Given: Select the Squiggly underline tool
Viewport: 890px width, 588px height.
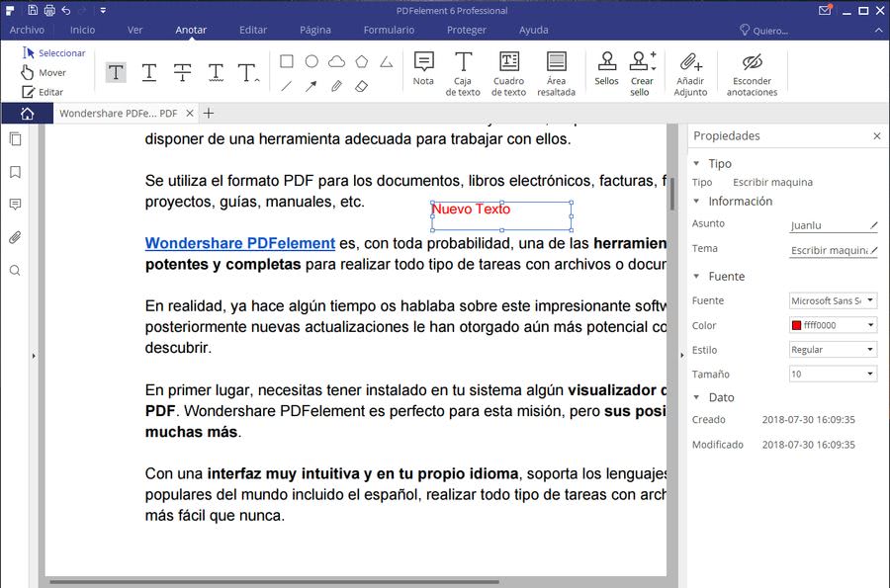Looking at the screenshot, I should 216,72.
